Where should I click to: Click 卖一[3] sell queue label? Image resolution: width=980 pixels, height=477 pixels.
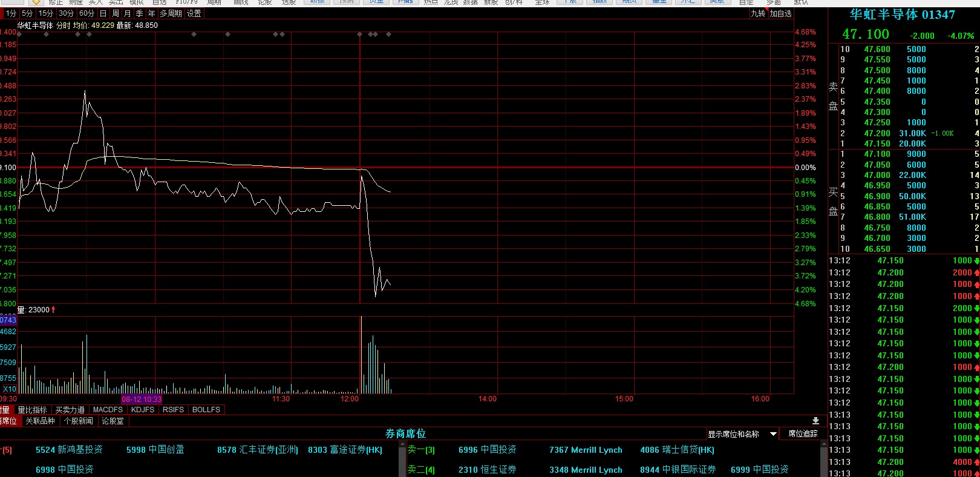click(421, 450)
